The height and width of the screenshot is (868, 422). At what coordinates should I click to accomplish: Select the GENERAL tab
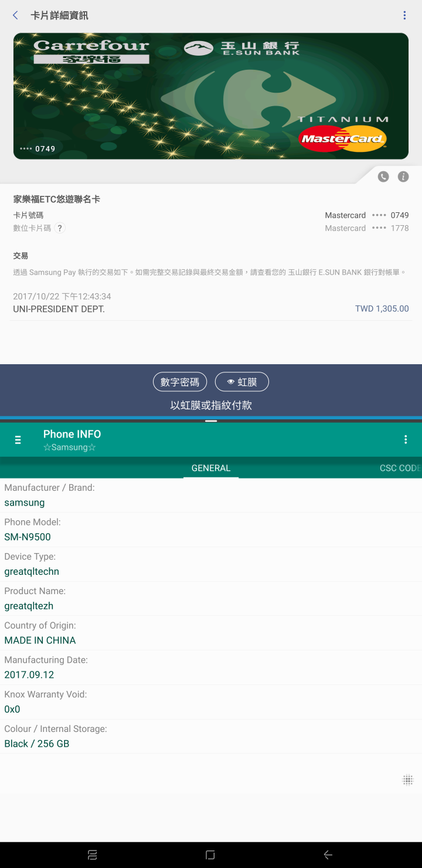click(x=211, y=468)
